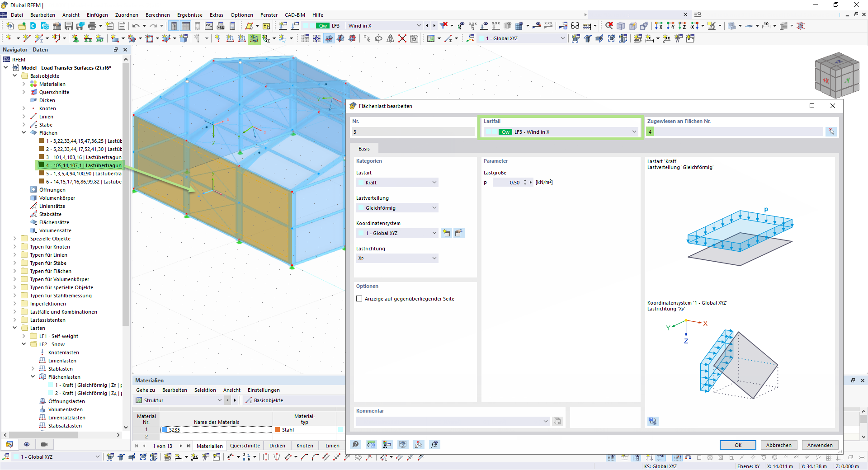Click the red X delete icon in second toolbar
The image size is (868, 470).
pyautogui.click(x=402, y=38)
